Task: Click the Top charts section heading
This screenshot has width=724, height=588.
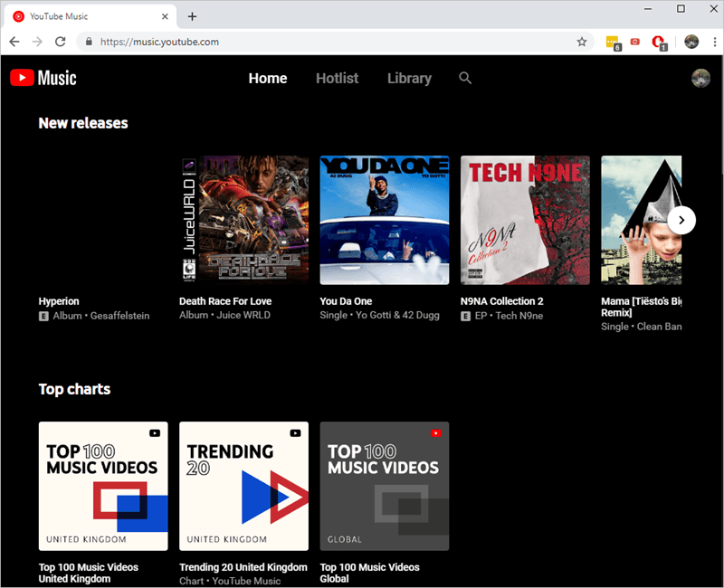Action: [x=74, y=389]
